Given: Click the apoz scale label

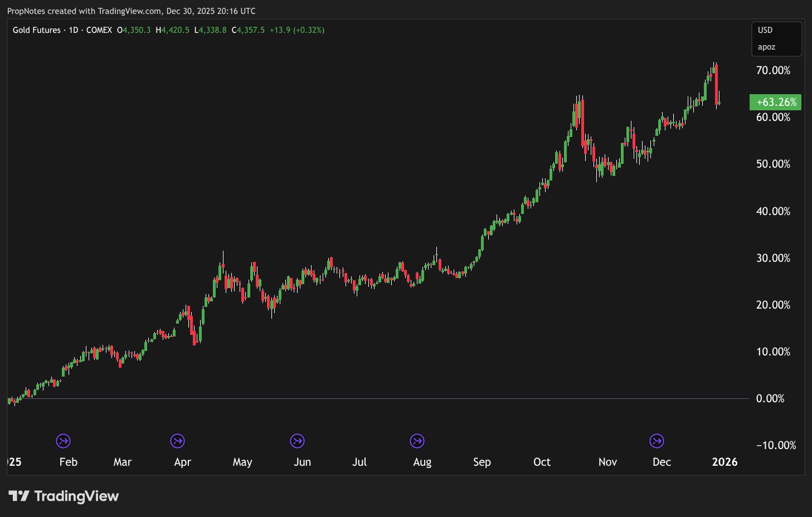Looking at the screenshot, I should 766,47.
